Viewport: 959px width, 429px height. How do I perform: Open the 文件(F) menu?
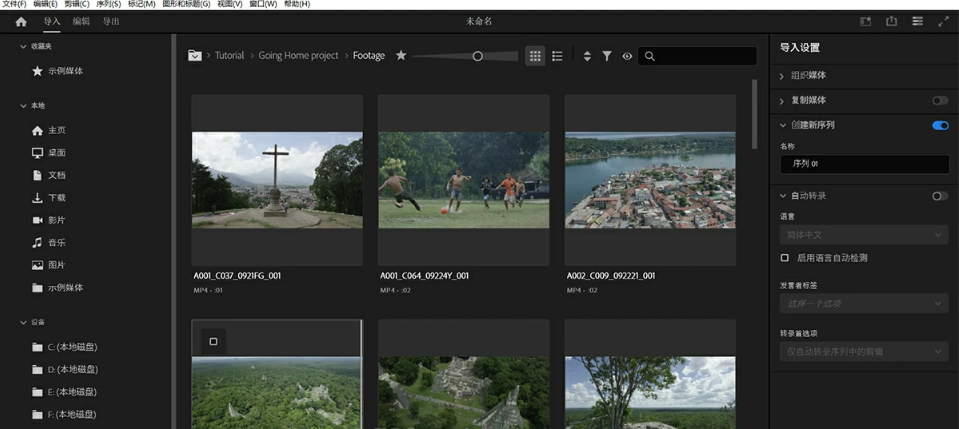pyautogui.click(x=15, y=4)
